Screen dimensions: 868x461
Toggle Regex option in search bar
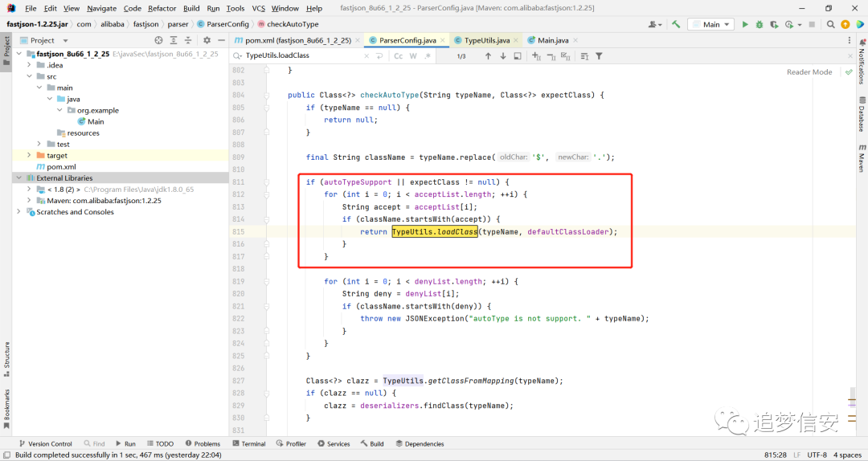428,56
